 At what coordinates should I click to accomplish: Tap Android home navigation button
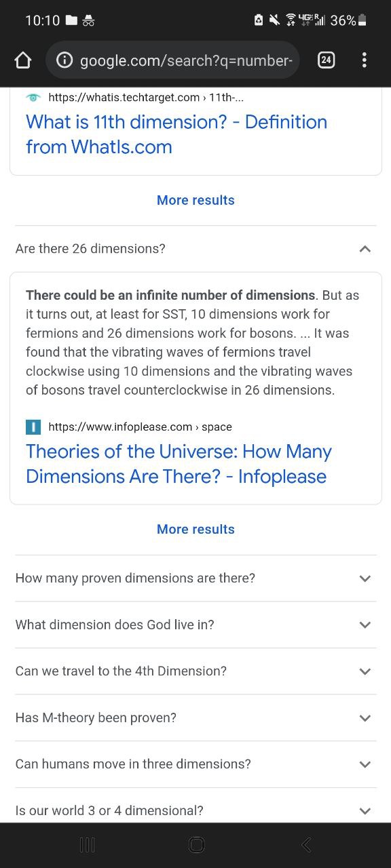point(196,844)
